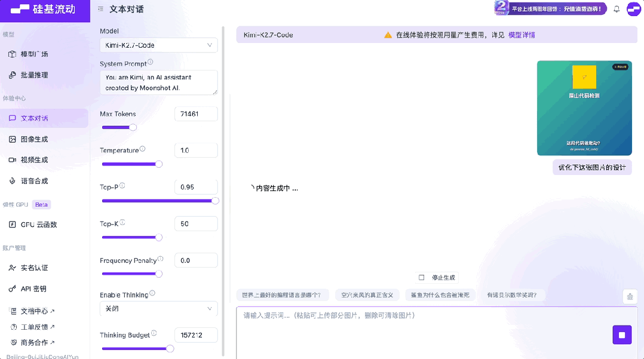Choose the 空穴来风的真正含义 suggestion
644x359 pixels.
tap(367, 295)
